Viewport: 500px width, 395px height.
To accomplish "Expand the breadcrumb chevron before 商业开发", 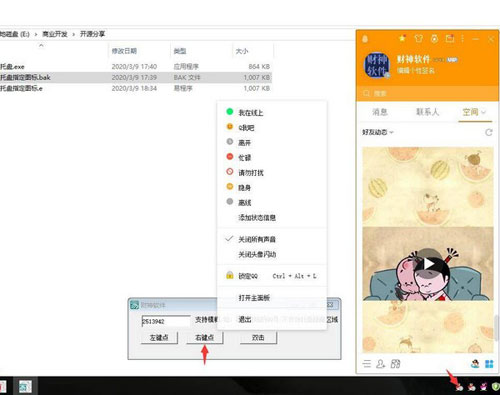I will (36, 34).
